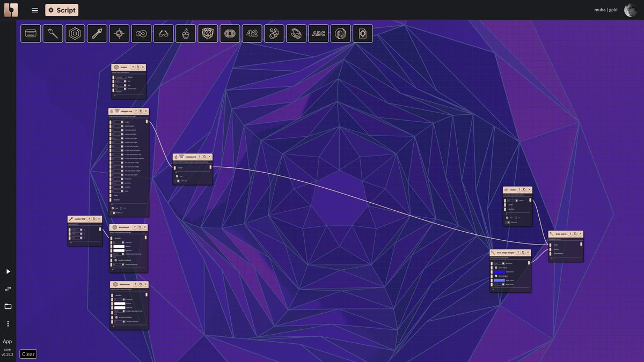644x362 pixels.
Task: Close the skybox node
Action: [143, 67]
